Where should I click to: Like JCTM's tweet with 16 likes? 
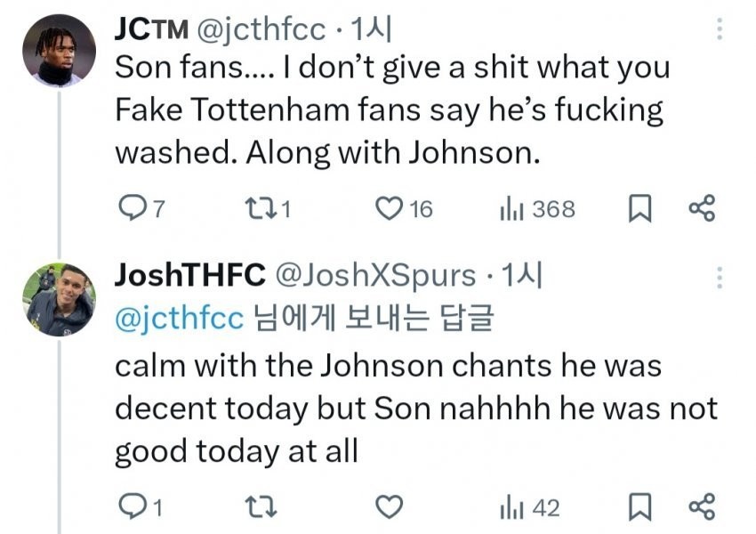click(x=389, y=209)
